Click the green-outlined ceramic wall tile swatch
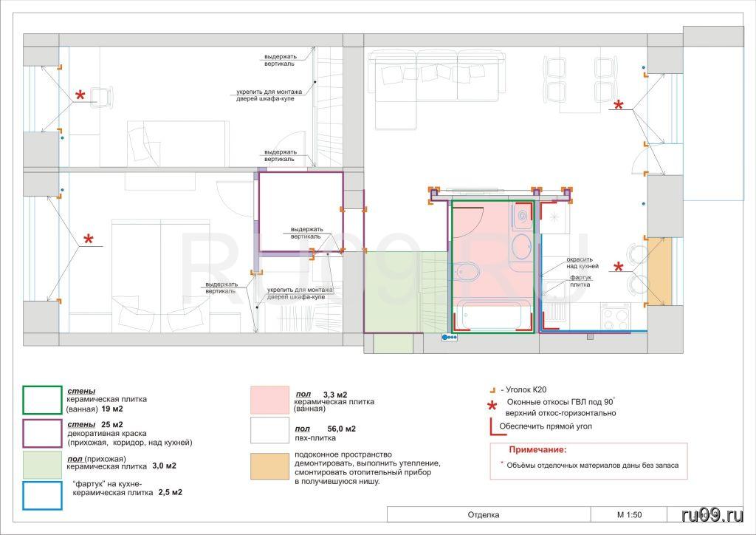 click(41, 401)
